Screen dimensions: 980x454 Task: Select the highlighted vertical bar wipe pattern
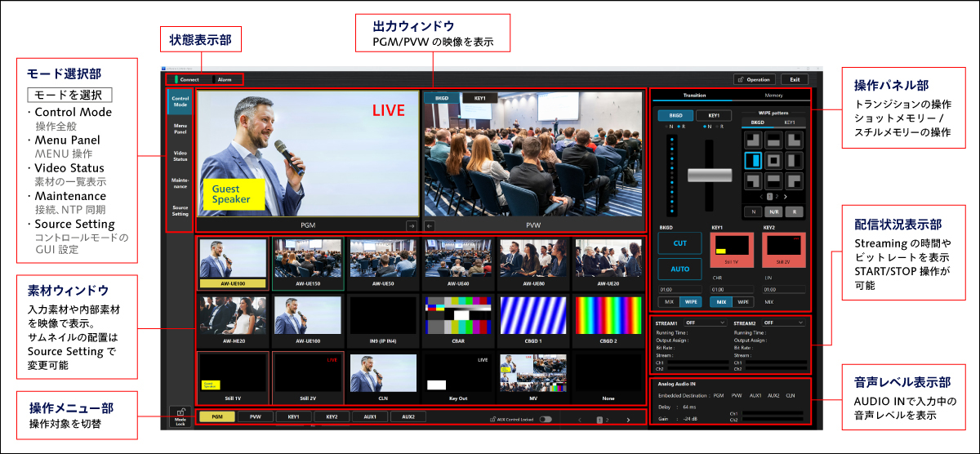point(753,160)
